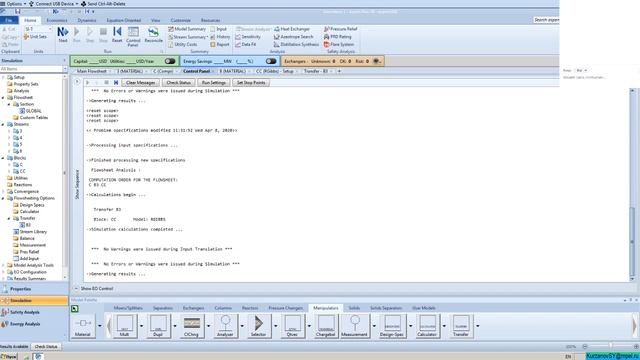Image resolution: width=640 pixels, height=360 pixels.
Task: Toggle the Energy Savings switch
Action: coord(271,61)
